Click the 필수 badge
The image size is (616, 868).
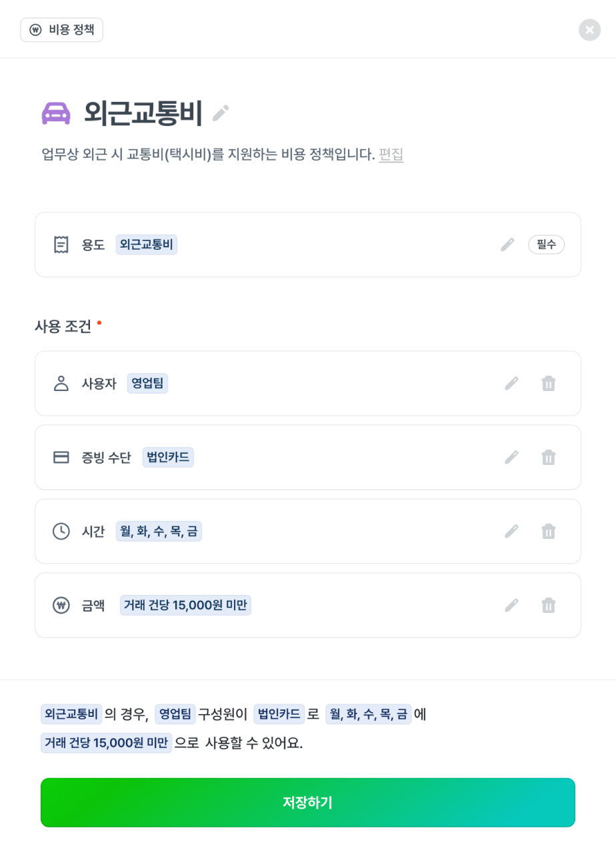pyautogui.click(x=547, y=244)
